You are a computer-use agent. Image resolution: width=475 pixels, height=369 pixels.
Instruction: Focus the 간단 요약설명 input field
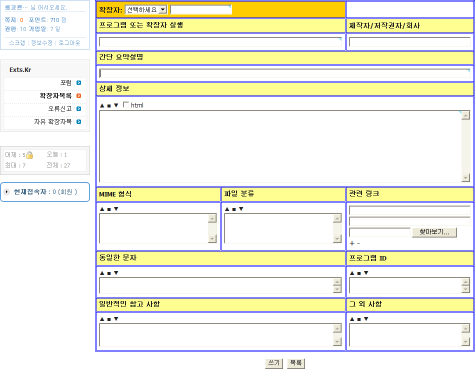tap(285, 73)
